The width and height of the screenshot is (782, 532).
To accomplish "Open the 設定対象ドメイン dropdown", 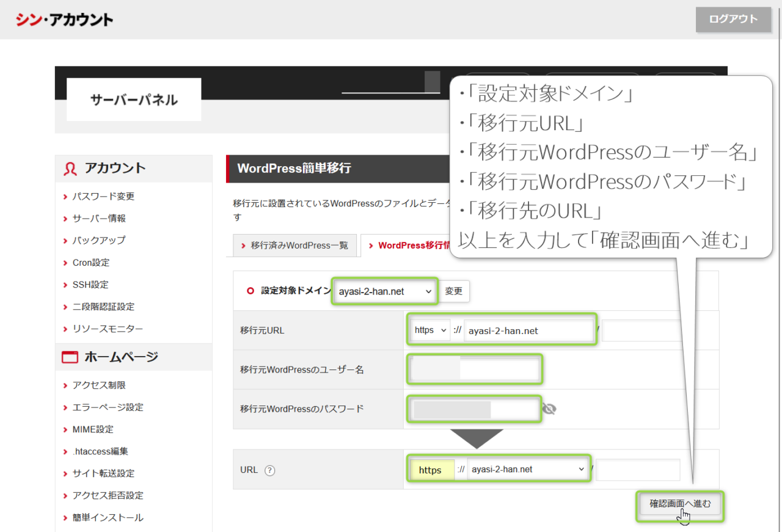I will [385, 291].
